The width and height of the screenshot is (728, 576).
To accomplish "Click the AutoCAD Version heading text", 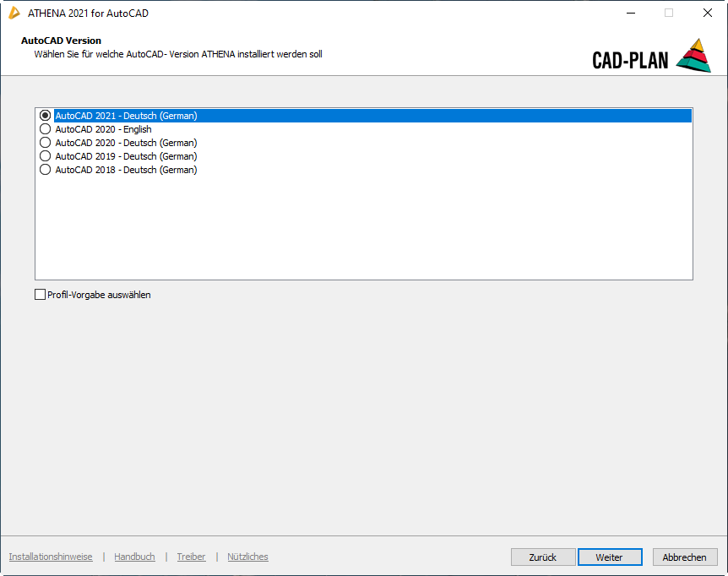I will pyautogui.click(x=61, y=41).
